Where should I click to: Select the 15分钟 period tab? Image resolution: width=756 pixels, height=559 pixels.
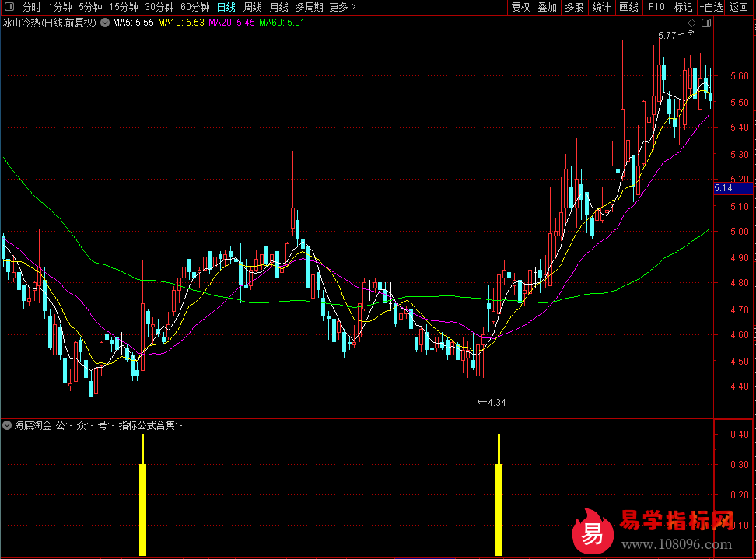[x=124, y=7]
